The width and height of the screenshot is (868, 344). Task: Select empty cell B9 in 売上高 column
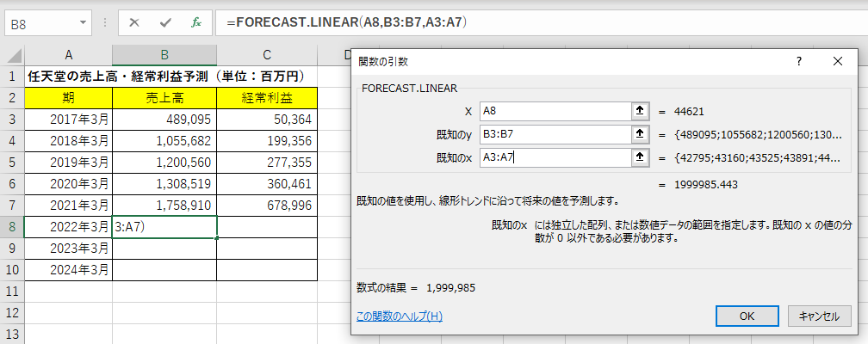point(164,249)
